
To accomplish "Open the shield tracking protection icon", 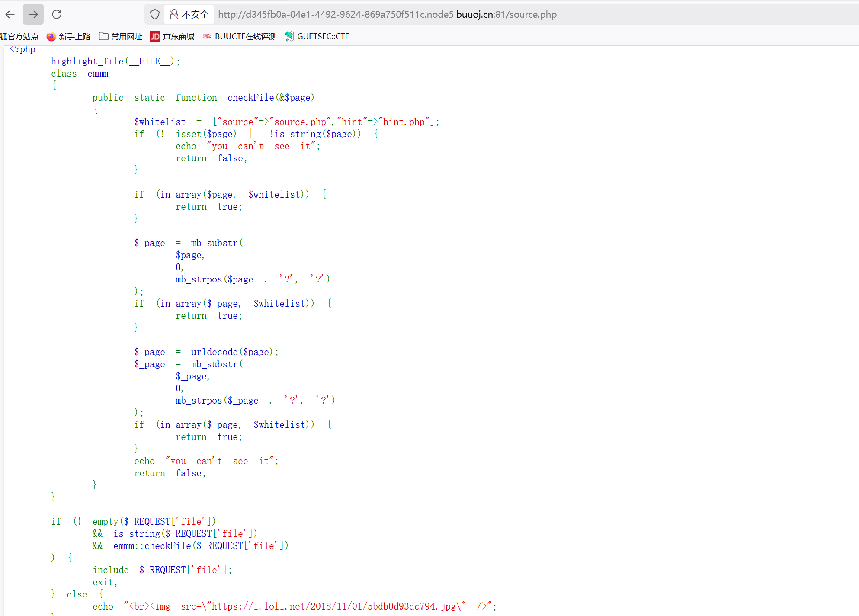I will pos(155,14).
